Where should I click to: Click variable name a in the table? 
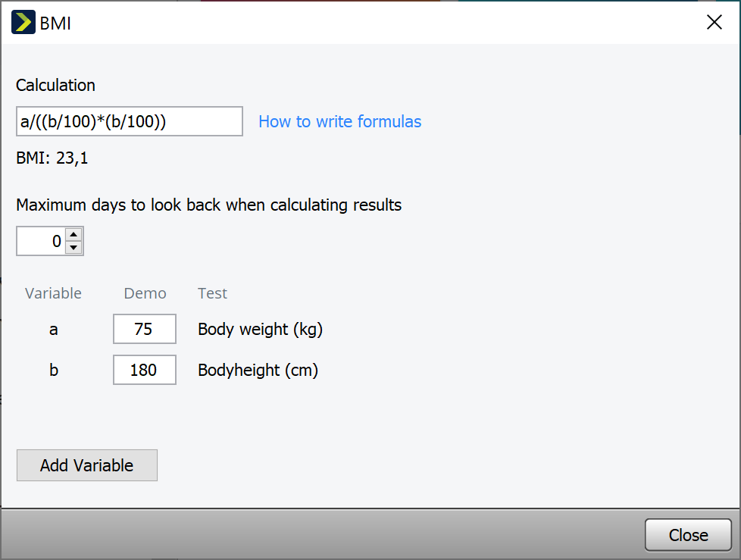53,330
